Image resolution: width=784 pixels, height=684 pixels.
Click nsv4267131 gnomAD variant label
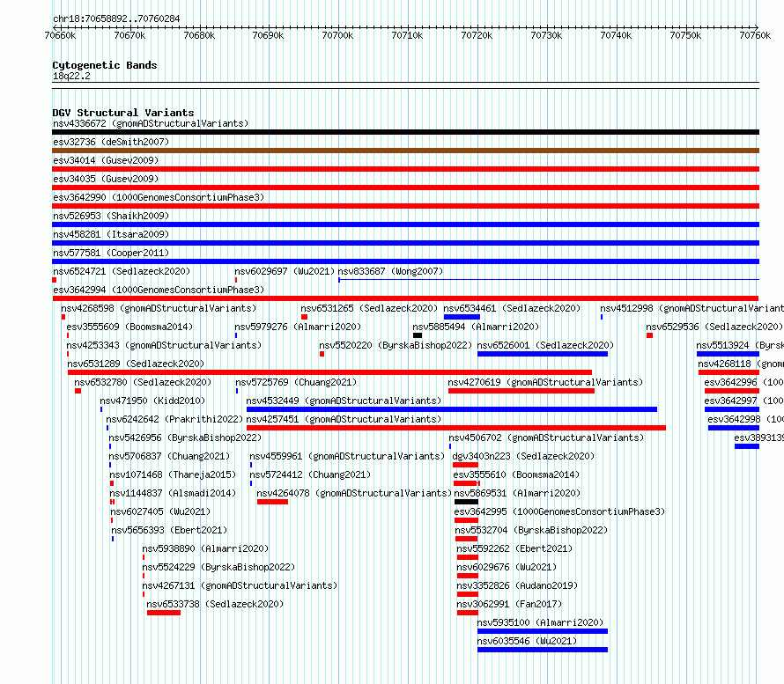(x=240, y=585)
